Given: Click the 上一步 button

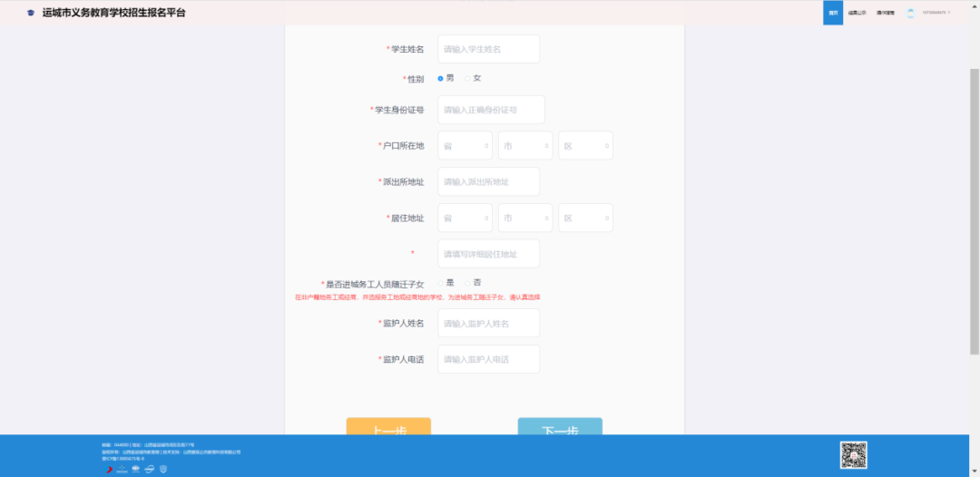Looking at the screenshot, I should (388, 427).
